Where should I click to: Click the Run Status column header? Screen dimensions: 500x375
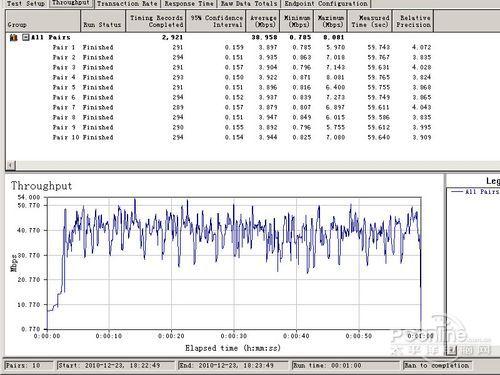pyautogui.click(x=103, y=21)
